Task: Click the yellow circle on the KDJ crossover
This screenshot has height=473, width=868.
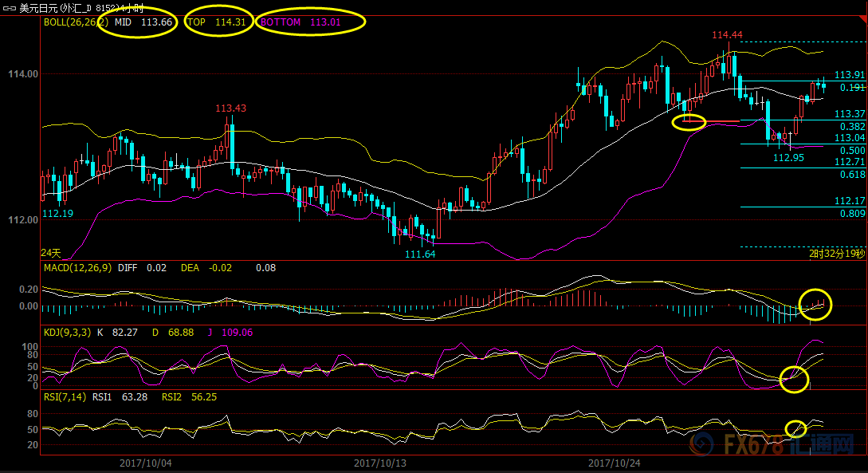Action: 794,379
